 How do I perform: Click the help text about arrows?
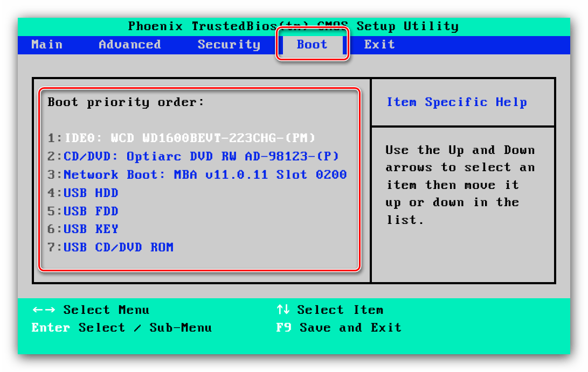[460, 185]
